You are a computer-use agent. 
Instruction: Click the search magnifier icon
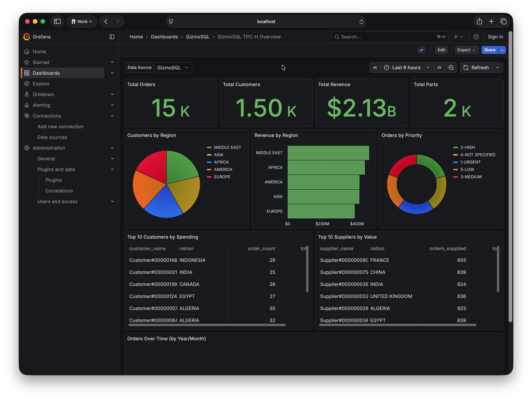pos(337,37)
